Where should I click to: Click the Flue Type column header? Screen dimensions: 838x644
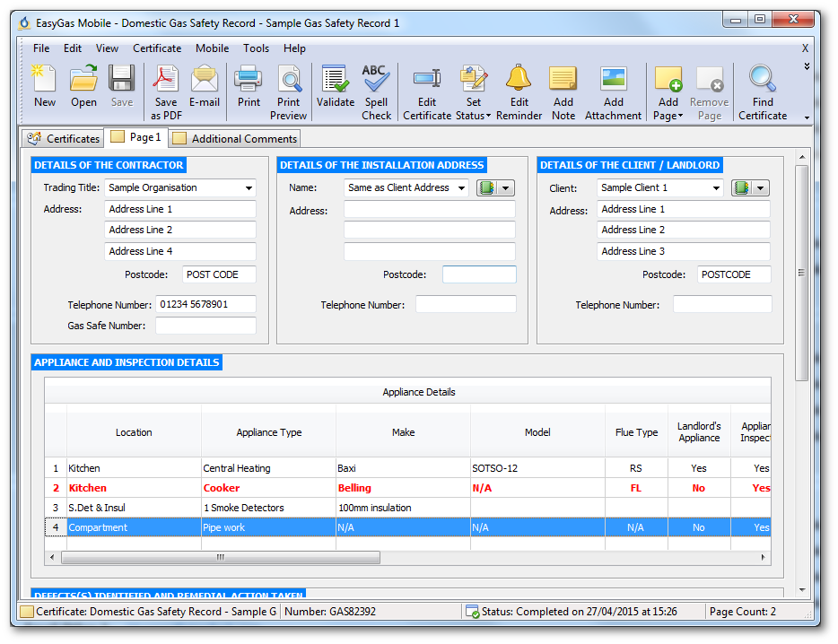click(x=636, y=431)
